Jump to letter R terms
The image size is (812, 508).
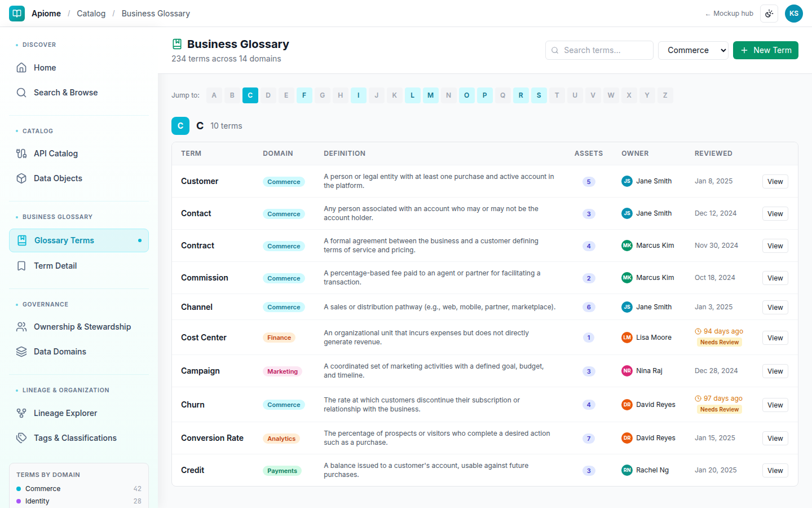pyautogui.click(x=521, y=95)
